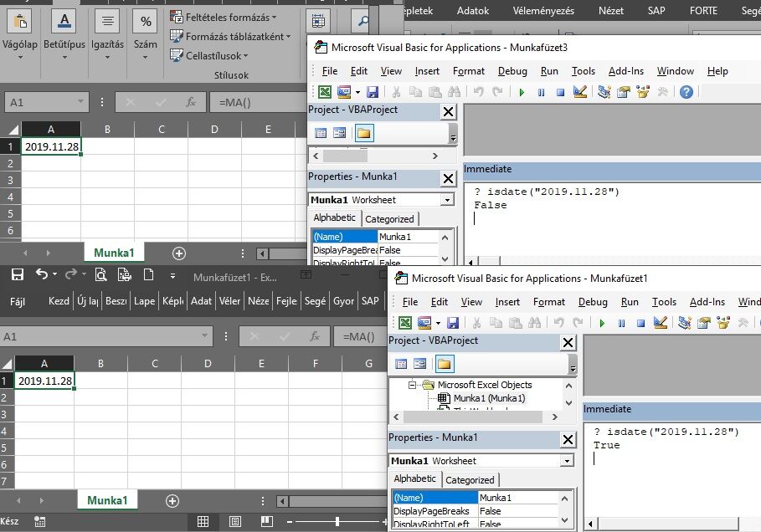The width and height of the screenshot is (761, 532).
Task: Click Save icon in Munkafüzet1 VBA toolbar
Action: pyautogui.click(x=453, y=323)
